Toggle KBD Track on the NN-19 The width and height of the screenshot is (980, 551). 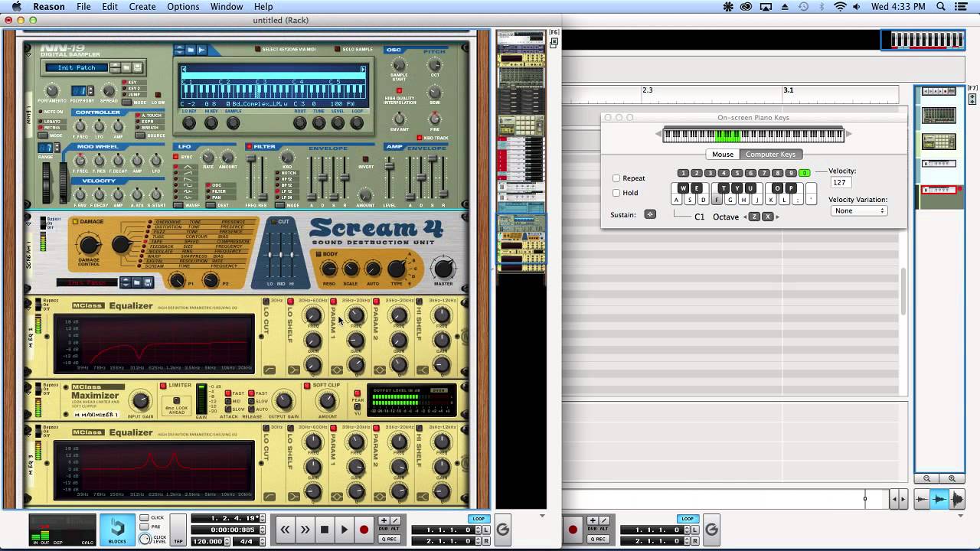419,139
